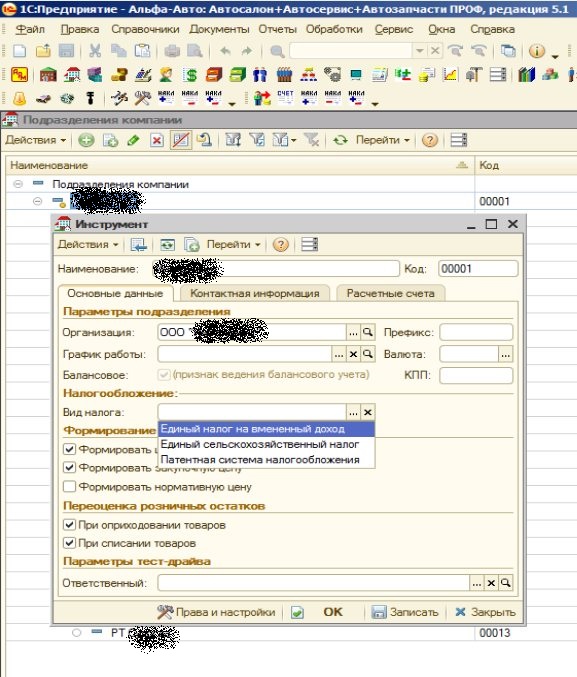Viewport: 577px width, 677px height.
Task: Sort by the Код column header
Action: [526, 165]
